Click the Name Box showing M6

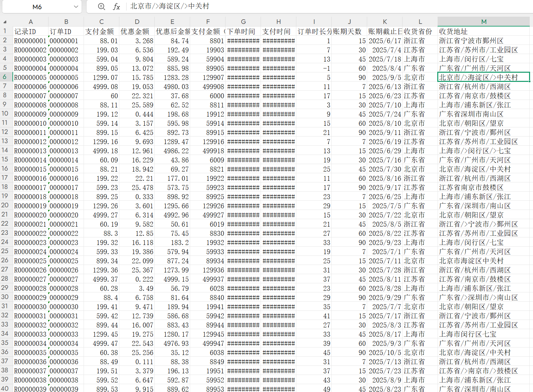tap(37, 7)
